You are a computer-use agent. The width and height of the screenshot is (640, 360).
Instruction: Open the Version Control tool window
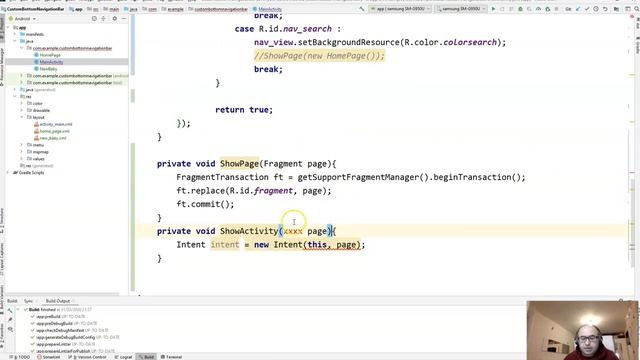pyautogui.click(x=87, y=357)
